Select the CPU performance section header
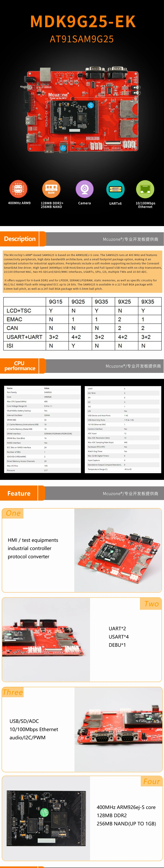Viewport: 164px width, 868px height. point(20,366)
